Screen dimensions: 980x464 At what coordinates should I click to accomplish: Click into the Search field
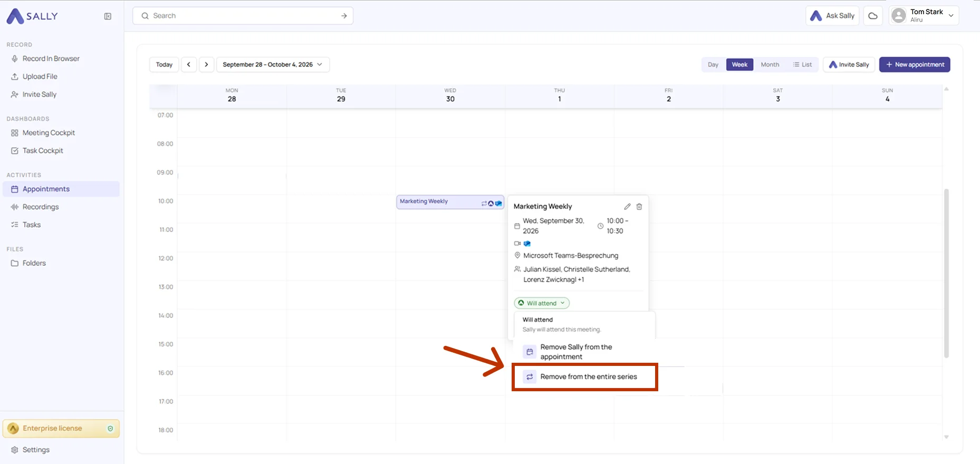tap(243, 16)
